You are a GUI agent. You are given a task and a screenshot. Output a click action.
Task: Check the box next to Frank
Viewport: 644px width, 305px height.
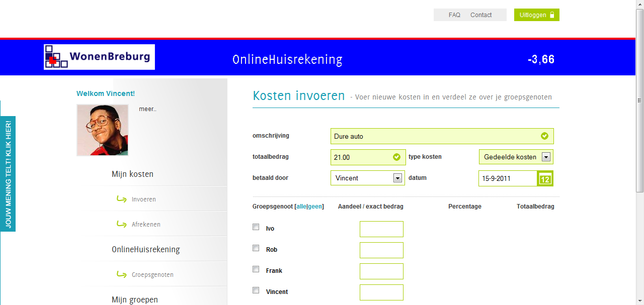[256, 269]
